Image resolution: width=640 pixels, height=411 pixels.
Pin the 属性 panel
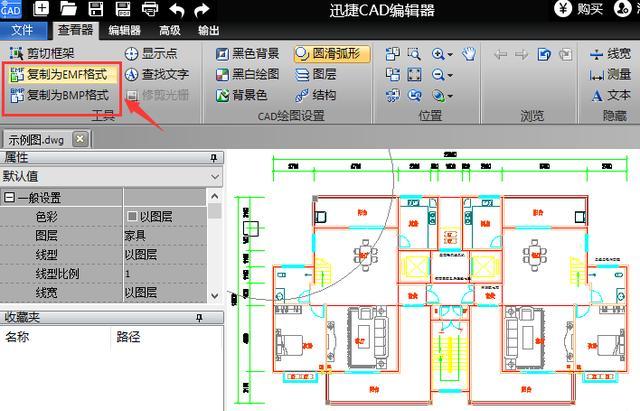pyautogui.click(x=213, y=158)
